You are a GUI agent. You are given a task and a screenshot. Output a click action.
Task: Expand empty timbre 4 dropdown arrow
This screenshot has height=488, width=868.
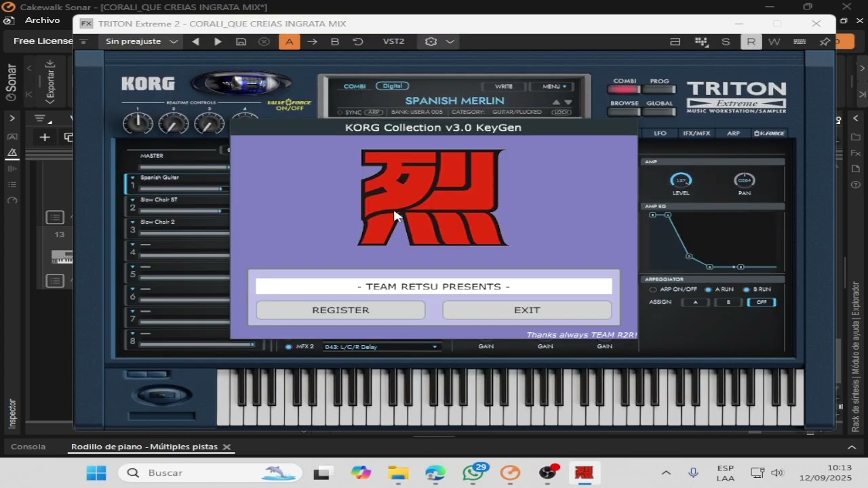point(133,245)
